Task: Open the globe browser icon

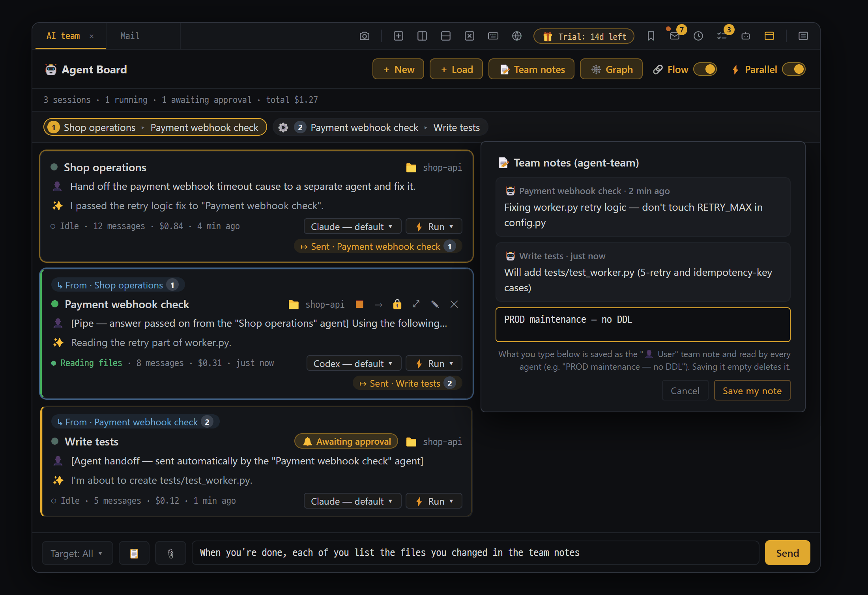Action: tap(517, 36)
